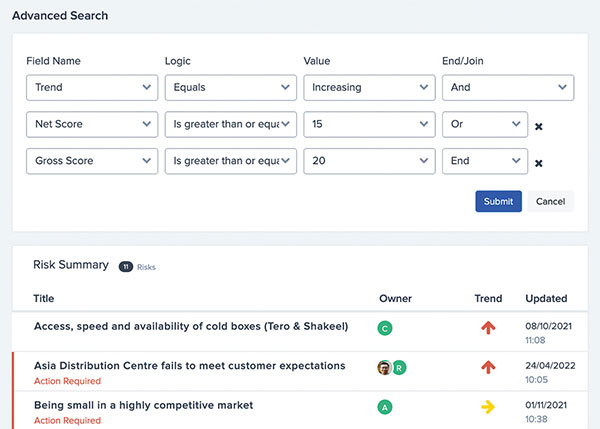
Task: Change the Or join dropdown
Action: pos(485,124)
